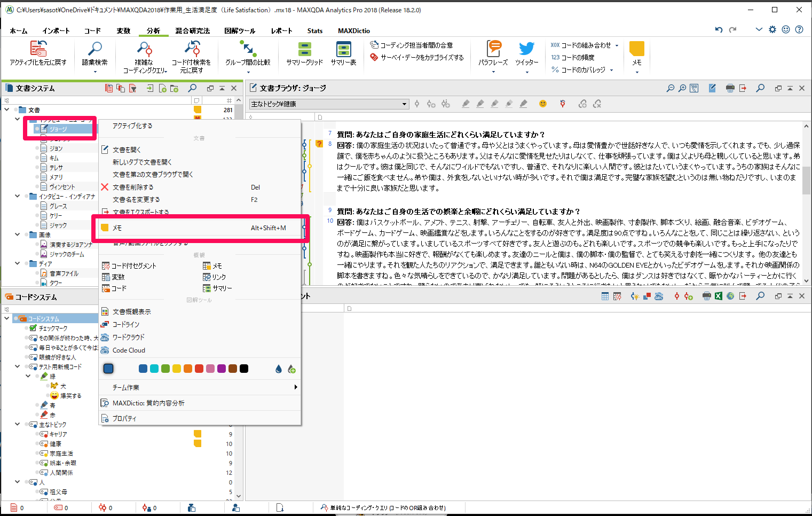The image size is (812, 516).
Task: Toggle activation circle beside 画像 folder
Action: coord(26,235)
